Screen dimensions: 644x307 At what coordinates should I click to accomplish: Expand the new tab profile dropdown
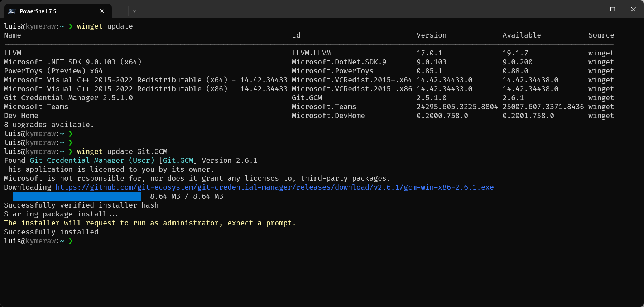[134, 11]
